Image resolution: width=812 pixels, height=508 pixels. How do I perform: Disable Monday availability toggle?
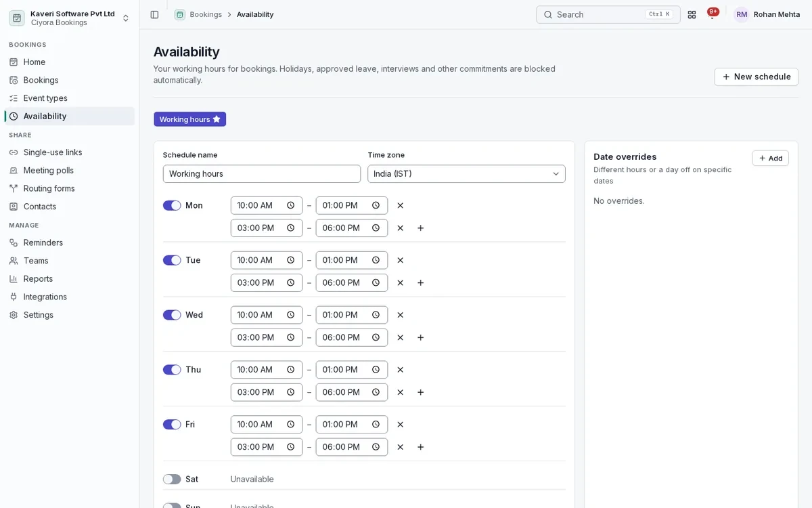[x=172, y=205]
